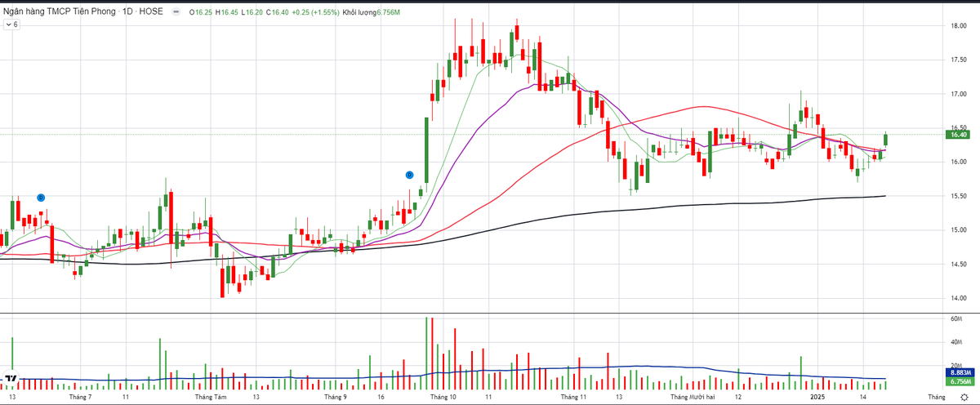
Task: Click 14.00 on the price scale
Action: pos(957,298)
